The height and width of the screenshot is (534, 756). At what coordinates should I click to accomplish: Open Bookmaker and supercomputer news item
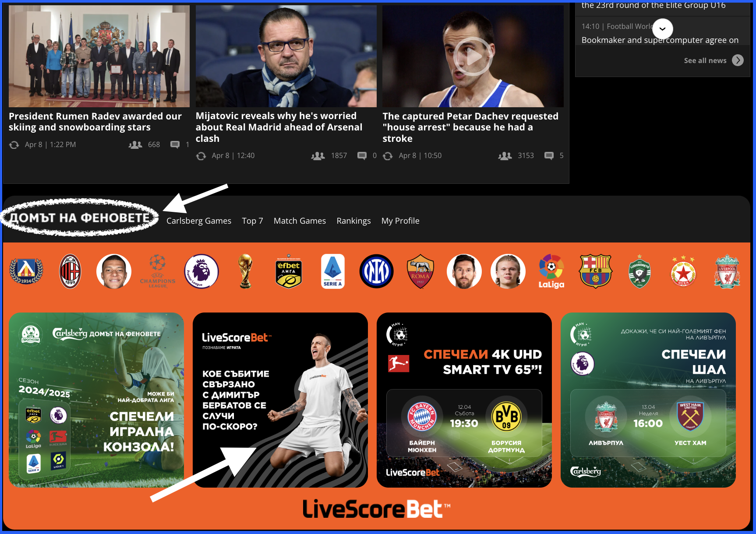point(660,40)
